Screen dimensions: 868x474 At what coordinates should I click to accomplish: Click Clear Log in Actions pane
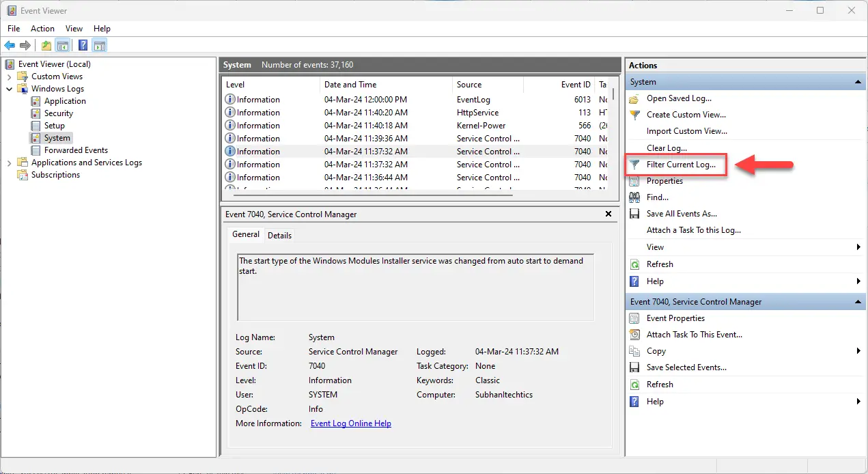(667, 148)
